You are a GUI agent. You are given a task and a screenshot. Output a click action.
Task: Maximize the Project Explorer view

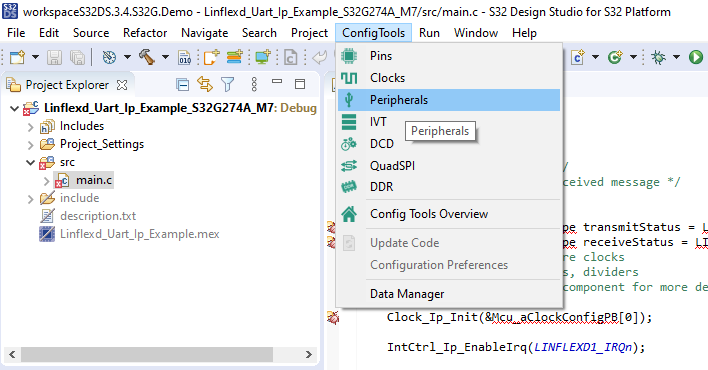coord(300,84)
